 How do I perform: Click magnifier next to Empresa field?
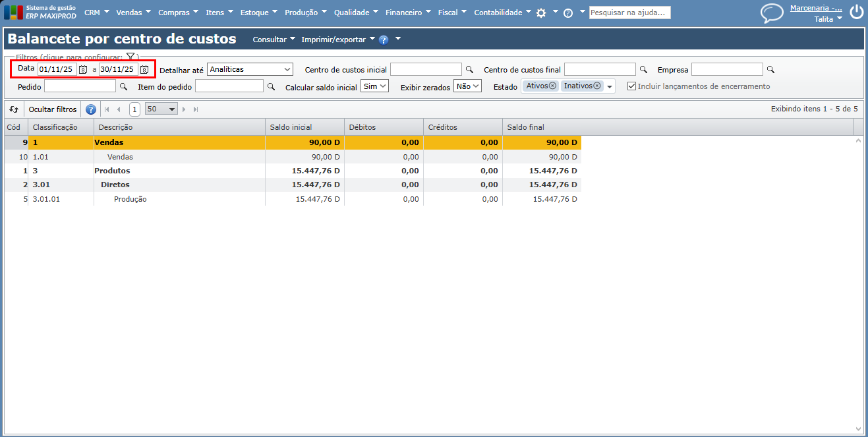click(x=770, y=69)
